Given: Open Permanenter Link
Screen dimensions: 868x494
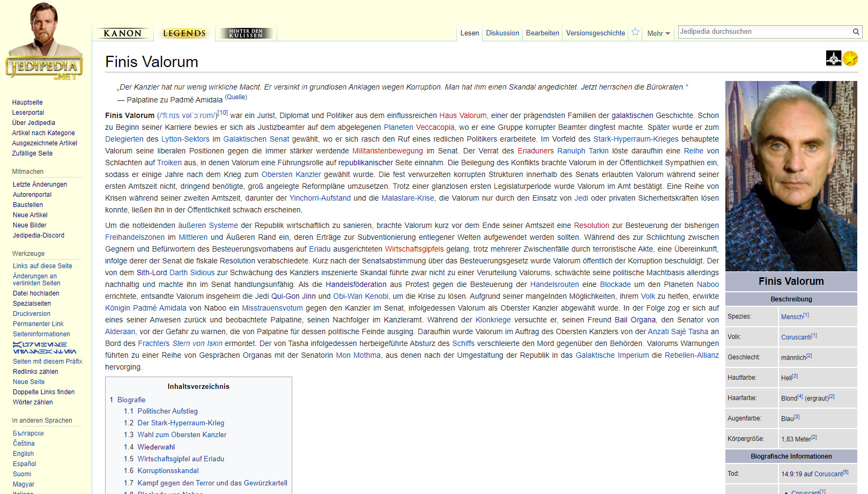Looking at the screenshot, I should click(x=38, y=324).
